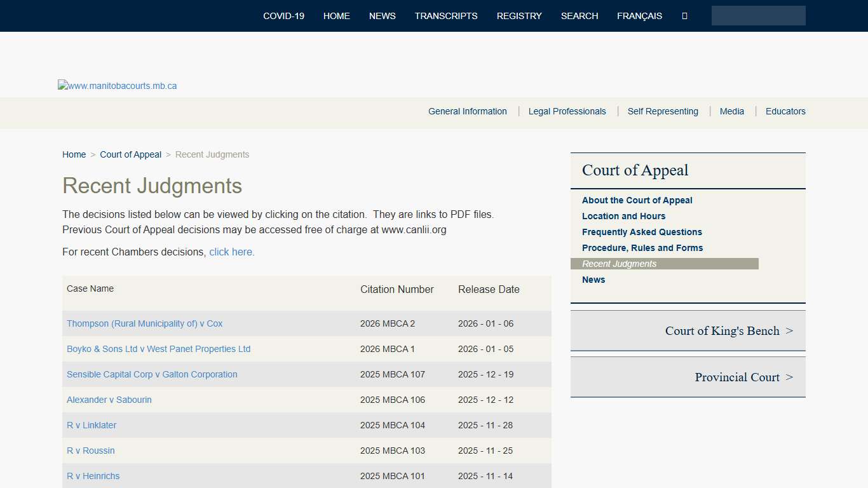This screenshot has width=868, height=488.
Task: Open the REGISTRY menu item
Action: [519, 16]
